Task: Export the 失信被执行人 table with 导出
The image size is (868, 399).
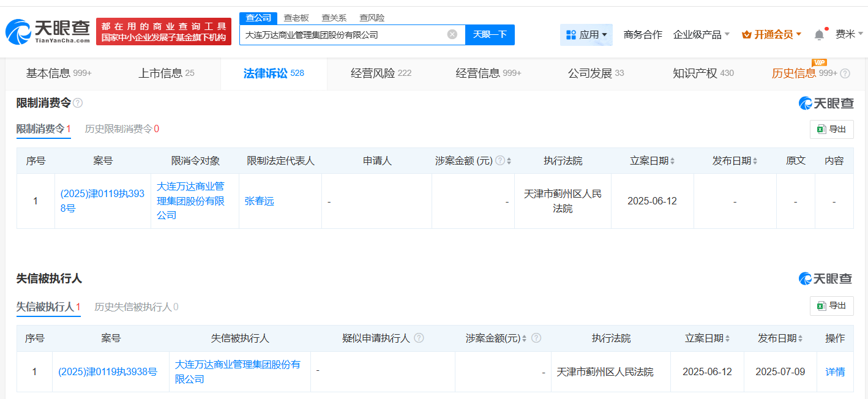Action: [x=832, y=306]
